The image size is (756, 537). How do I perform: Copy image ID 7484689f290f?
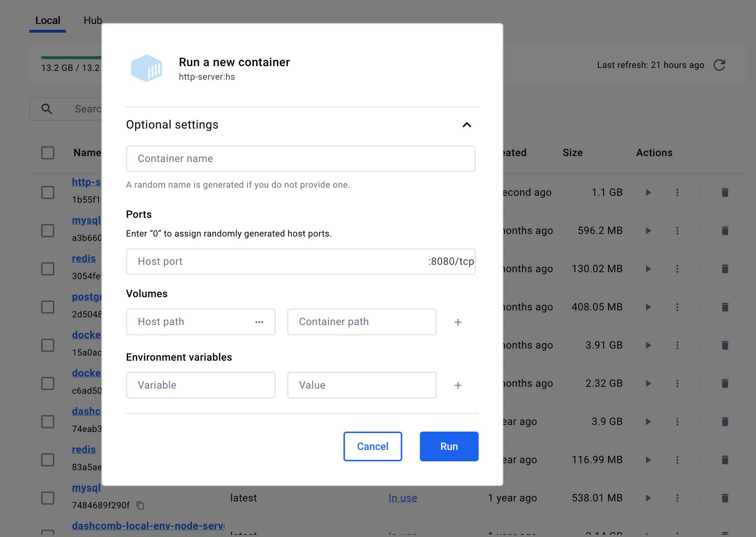[140, 505]
